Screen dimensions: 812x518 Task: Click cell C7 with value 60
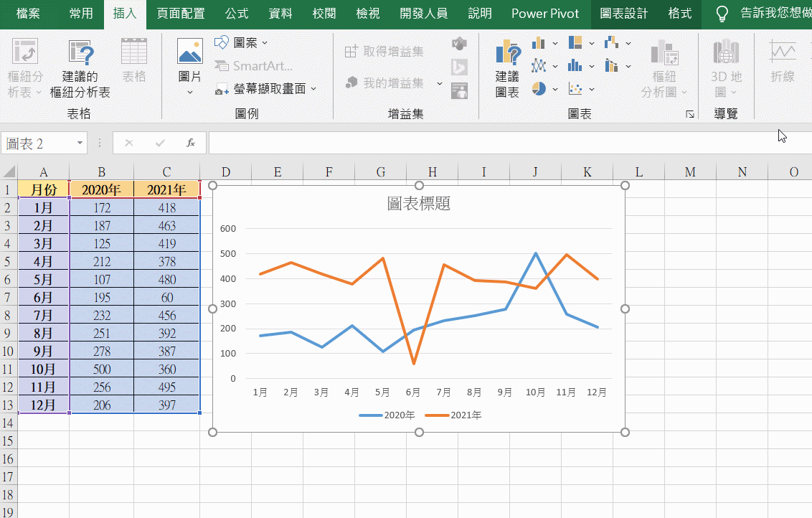[x=166, y=297]
